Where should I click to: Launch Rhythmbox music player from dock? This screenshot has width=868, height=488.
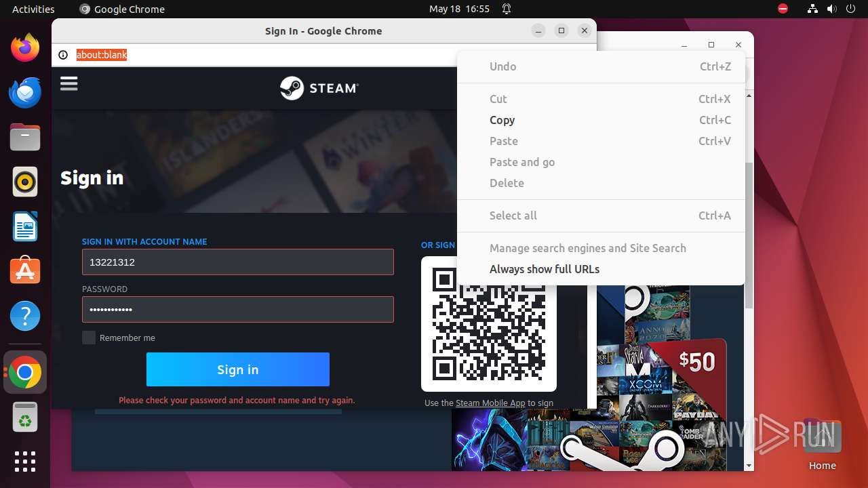click(x=25, y=182)
